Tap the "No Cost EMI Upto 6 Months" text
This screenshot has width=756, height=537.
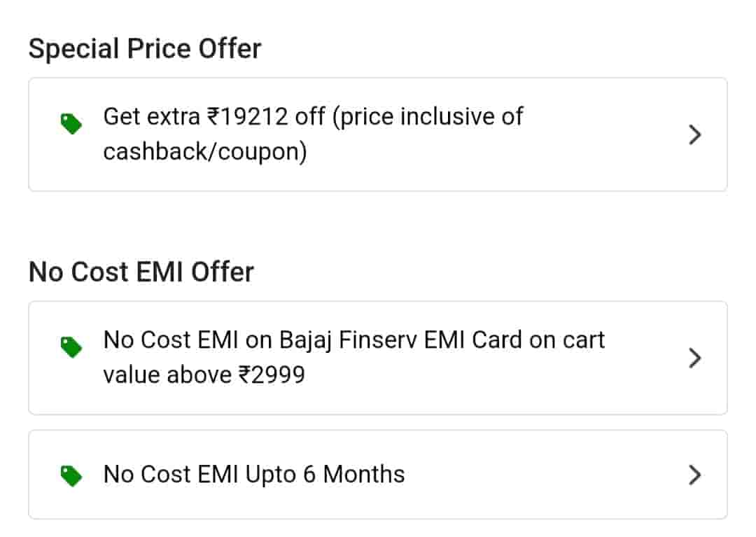pos(254,475)
